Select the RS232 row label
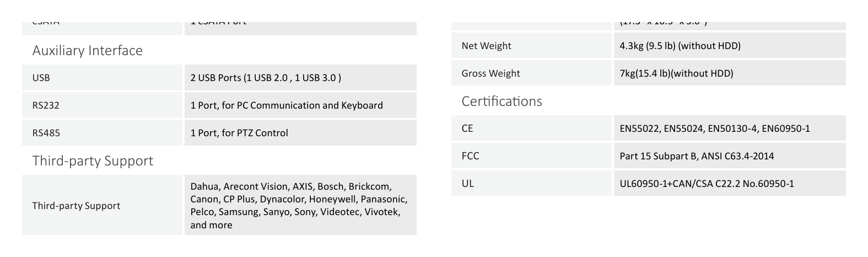This screenshot has height=257, width=868. [102, 105]
